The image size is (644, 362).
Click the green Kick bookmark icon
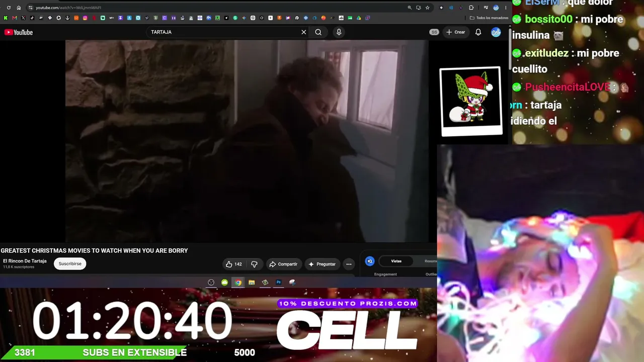(6, 18)
